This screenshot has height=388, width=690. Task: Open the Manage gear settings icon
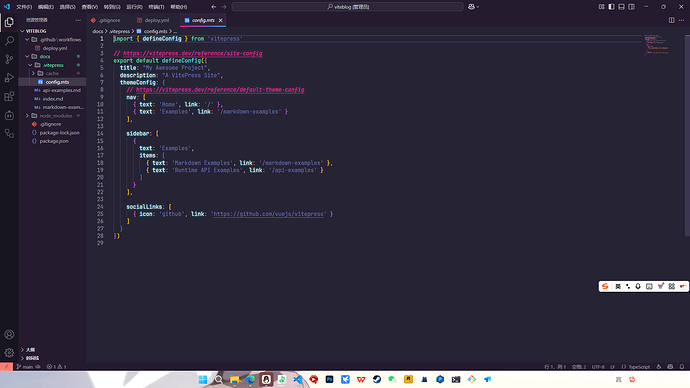[x=9, y=353]
